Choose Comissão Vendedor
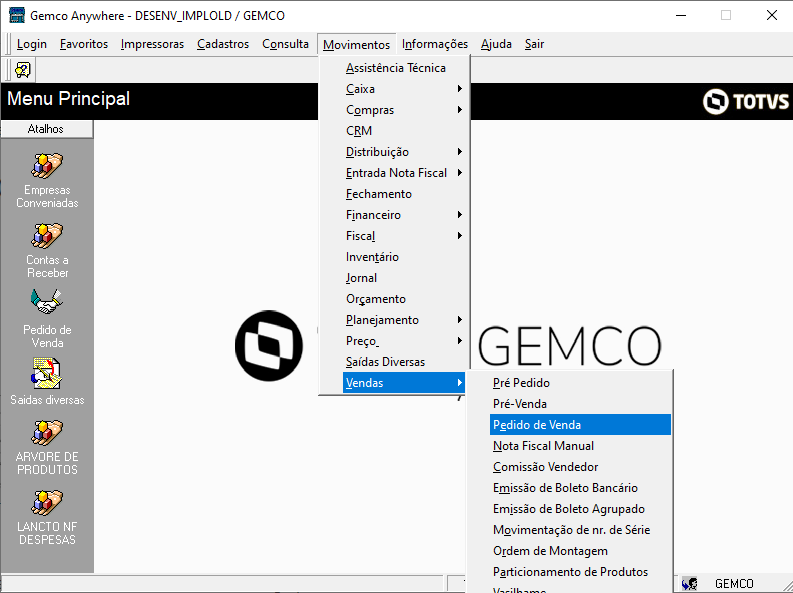 (x=581, y=467)
